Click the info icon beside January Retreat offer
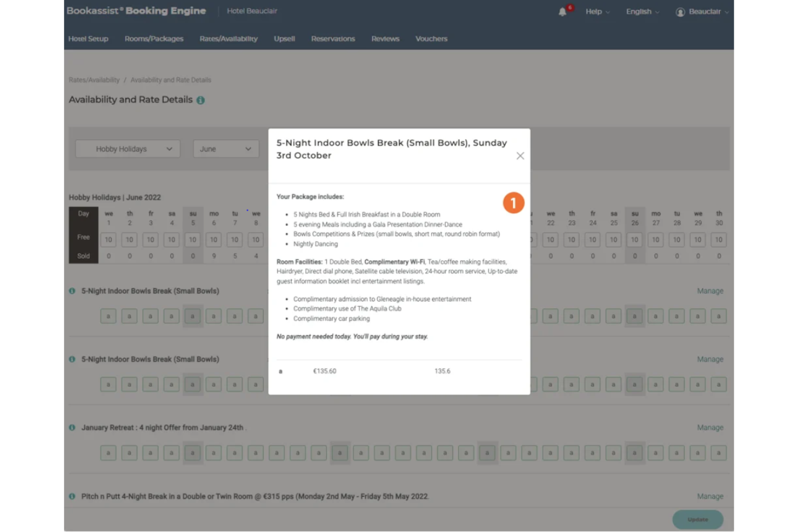798x532 pixels. pyautogui.click(x=71, y=427)
